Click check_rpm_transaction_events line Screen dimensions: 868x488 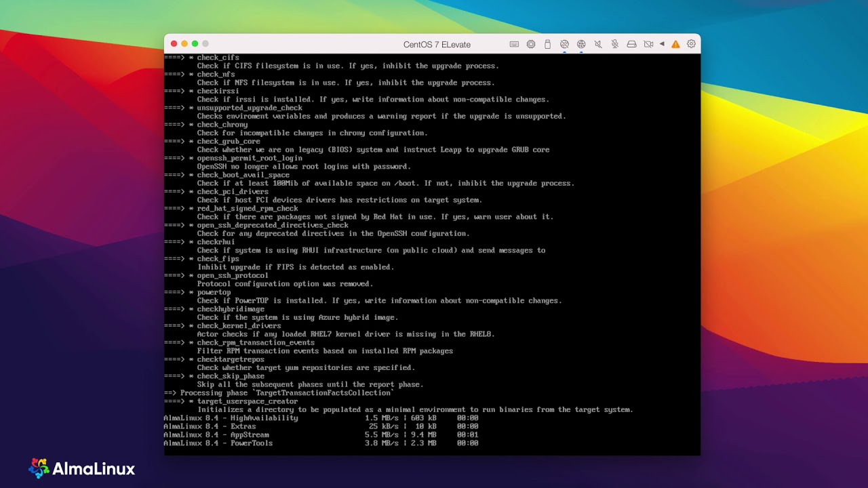239,343
